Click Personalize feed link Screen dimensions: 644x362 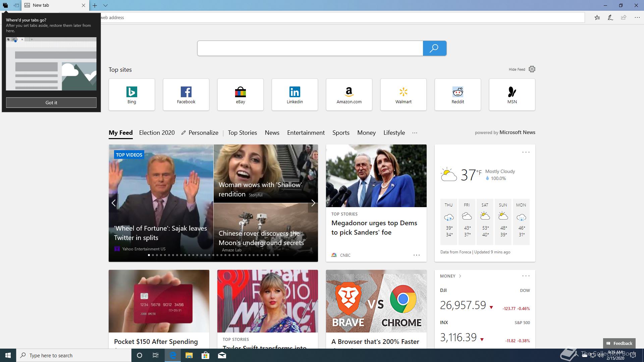pos(200,133)
